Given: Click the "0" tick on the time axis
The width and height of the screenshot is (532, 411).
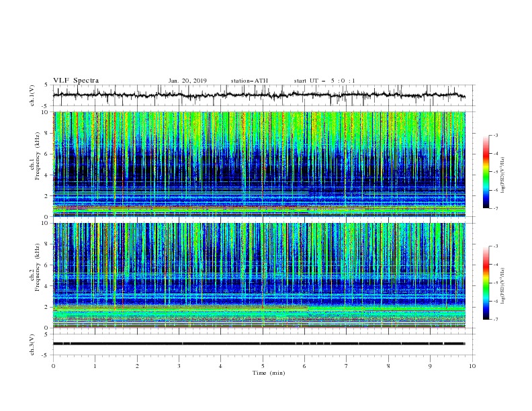Looking at the screenshot, I should point(53,366).
